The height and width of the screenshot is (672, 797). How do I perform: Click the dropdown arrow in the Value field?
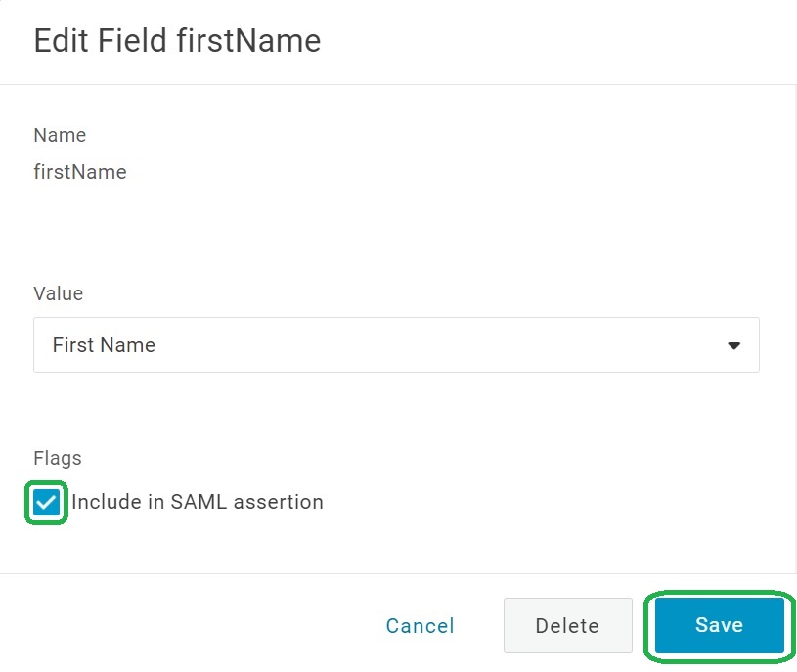tap(734, 345)
